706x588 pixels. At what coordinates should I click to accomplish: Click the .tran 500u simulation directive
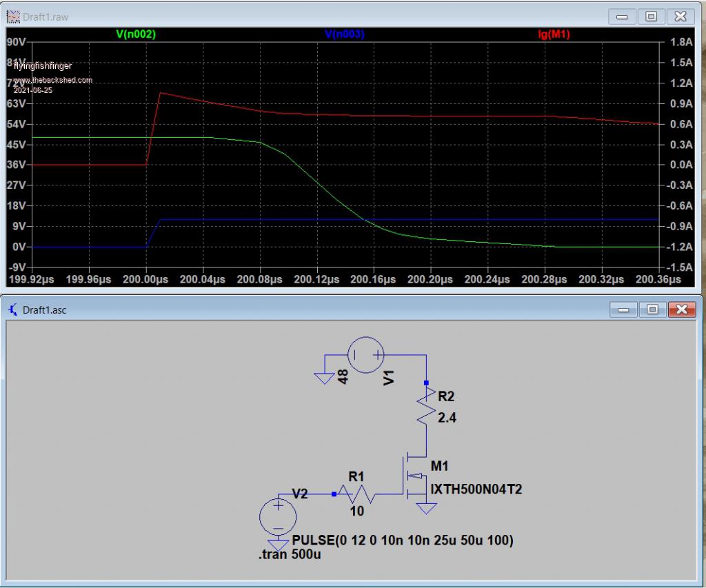[x=290, y=556]
